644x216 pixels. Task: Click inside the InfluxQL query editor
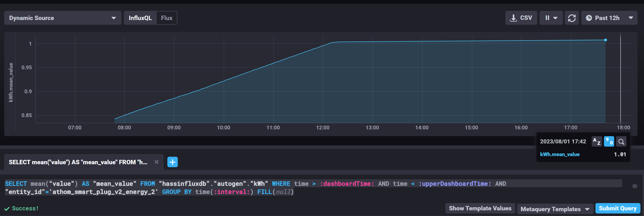tap(313, 188)
